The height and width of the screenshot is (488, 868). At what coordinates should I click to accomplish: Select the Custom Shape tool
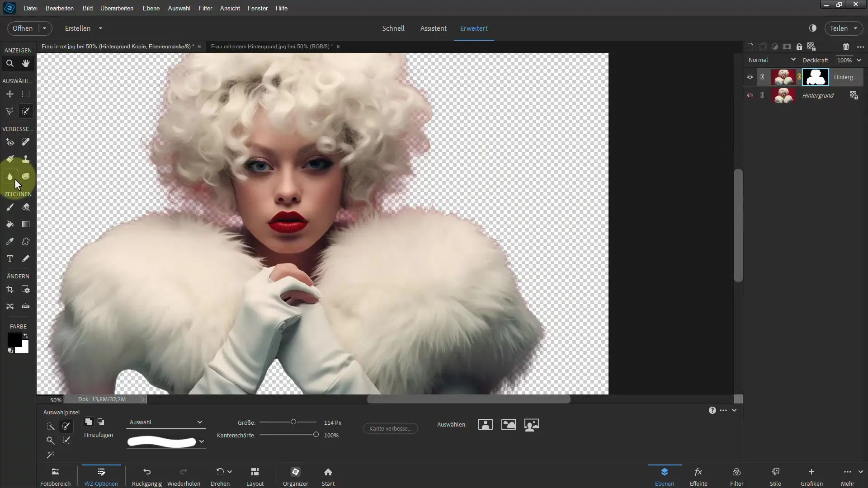tap(26, 241)
